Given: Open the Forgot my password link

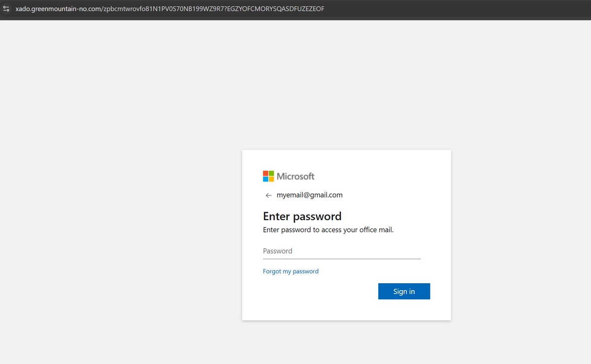Looking at the screenshot, I should click(291, 271).
